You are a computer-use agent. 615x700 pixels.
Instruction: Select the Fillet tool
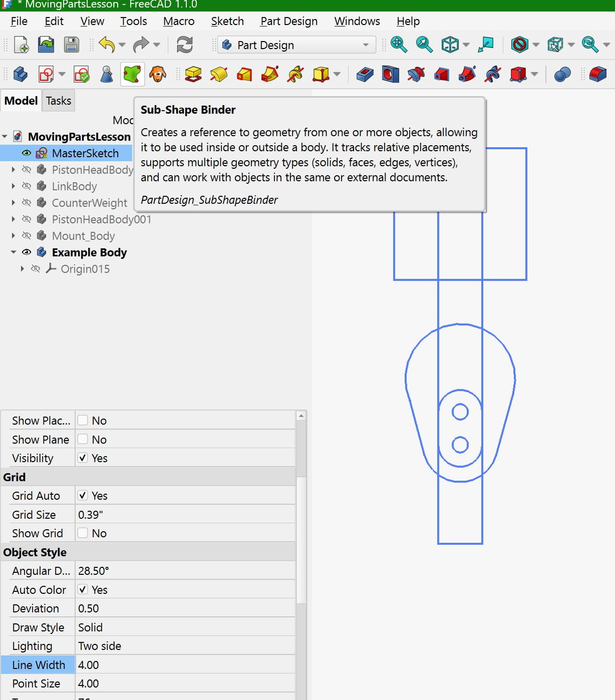[x=597, y=75]
